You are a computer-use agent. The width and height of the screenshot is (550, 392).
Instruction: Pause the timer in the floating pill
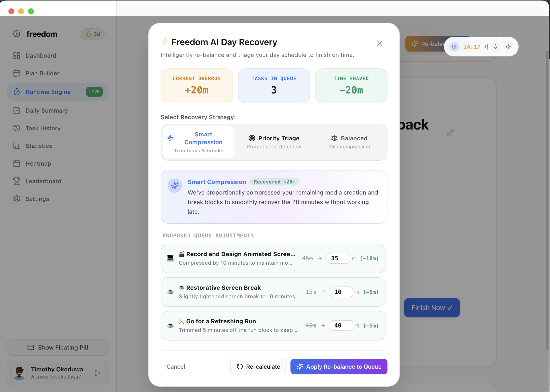point(486,47)
